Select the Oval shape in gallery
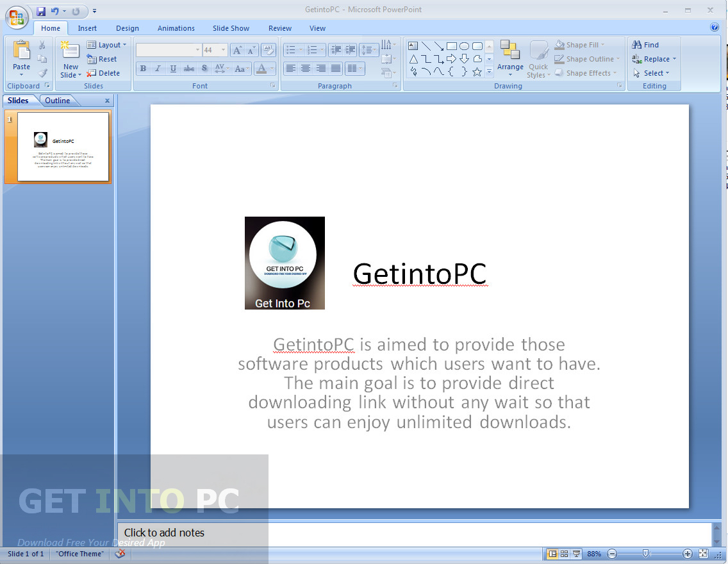The width and height of the screenshot is (728, 564). click(x=464, y=46)
